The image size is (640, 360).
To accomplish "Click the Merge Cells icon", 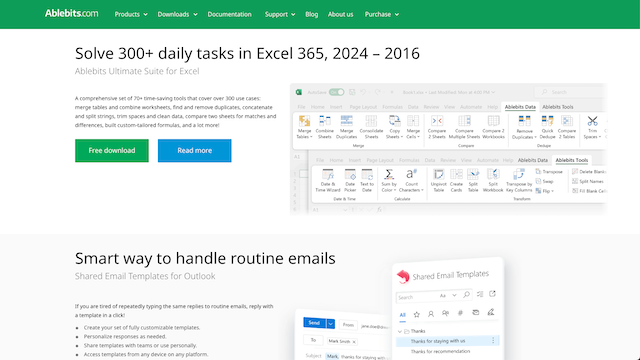I will click(x=413, y=121).
